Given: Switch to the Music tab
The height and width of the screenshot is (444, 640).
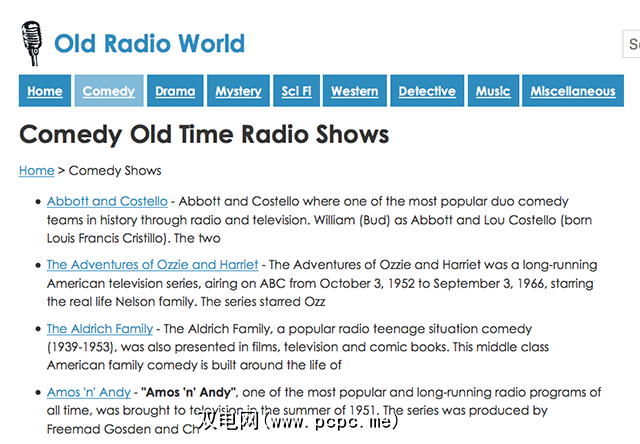Looking at the screenshot, I should pyautogui.click(x=493, y=91).
